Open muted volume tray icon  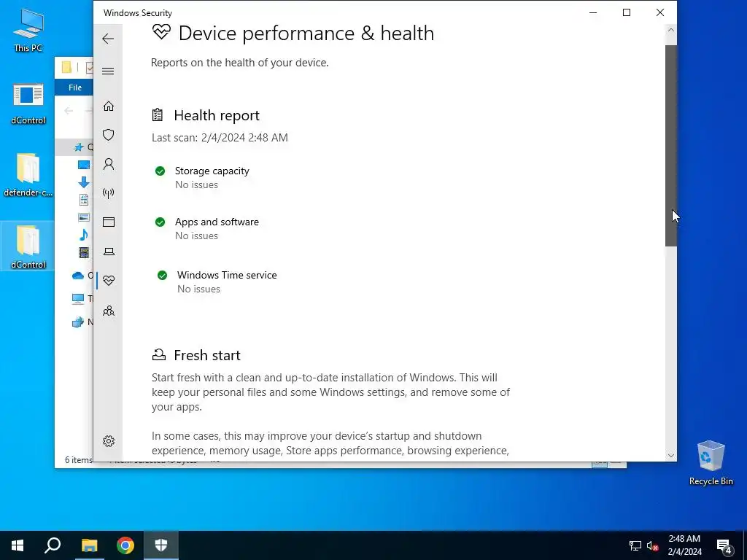(652, 545)
